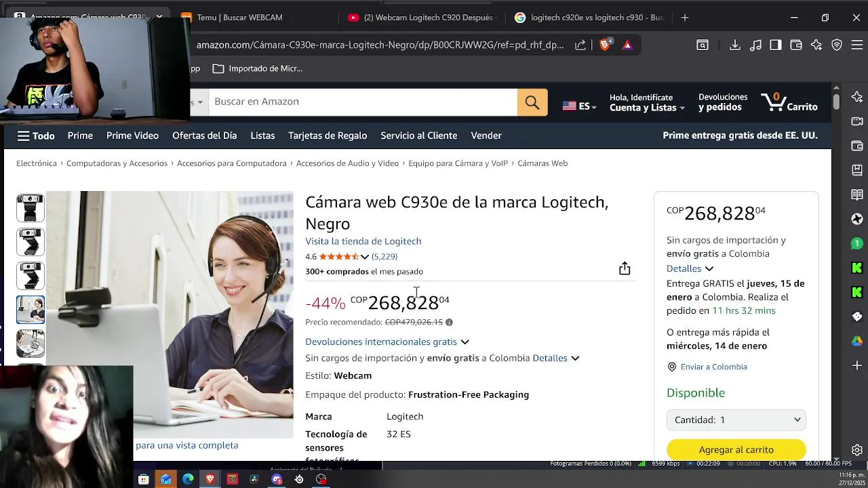Open Microsoft Store from the taskbar

click(x=143, y=479)
